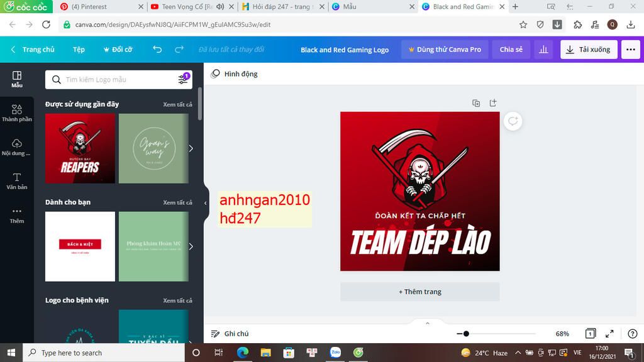This screenshot has width=644, height=362.
Task: Open Ghi chú notes
Action: coord(230,334)
